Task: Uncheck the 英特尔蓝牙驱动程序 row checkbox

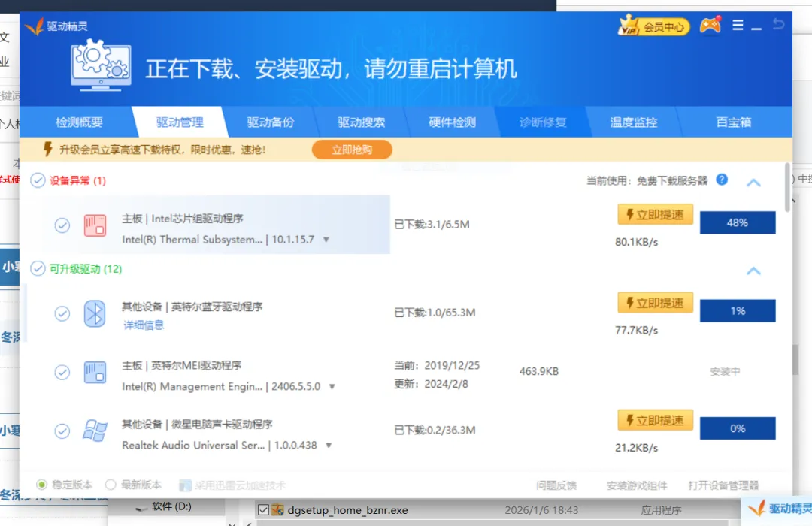Action: 62,313
